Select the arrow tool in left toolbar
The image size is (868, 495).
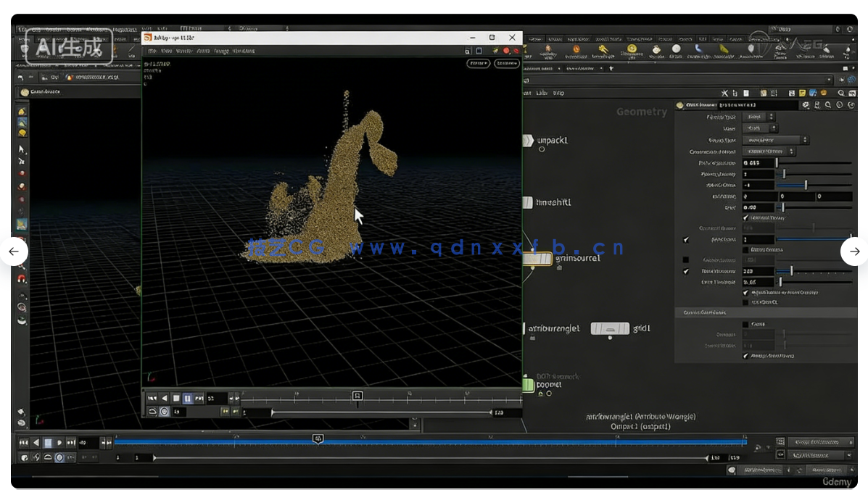(x=22, y=149)
